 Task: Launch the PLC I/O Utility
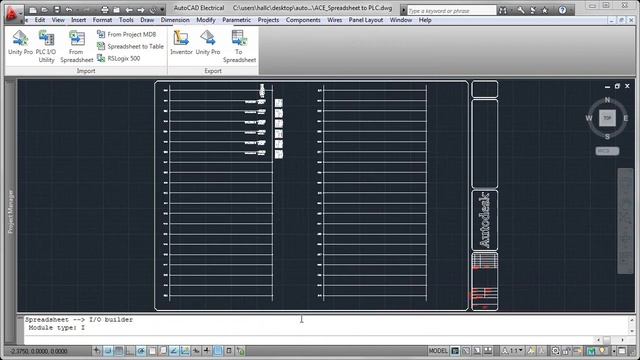tap(46, 47)
